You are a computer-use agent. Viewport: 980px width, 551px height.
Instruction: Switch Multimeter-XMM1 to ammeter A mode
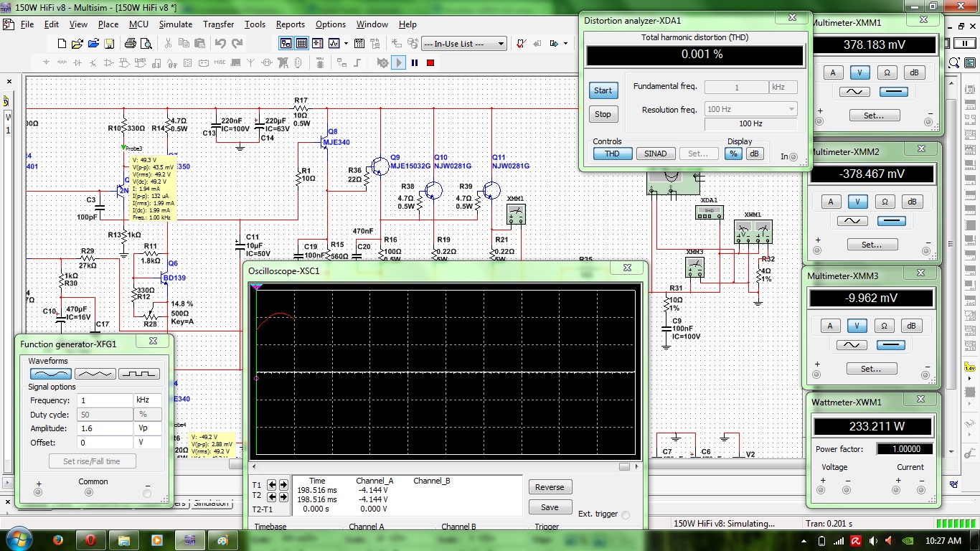point(833,72)
